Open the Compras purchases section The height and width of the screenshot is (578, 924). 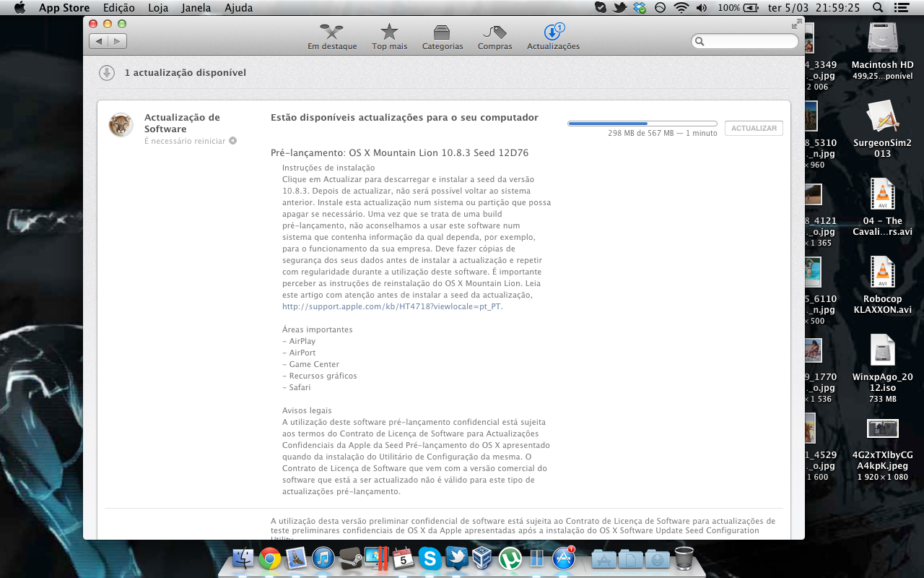495,37
